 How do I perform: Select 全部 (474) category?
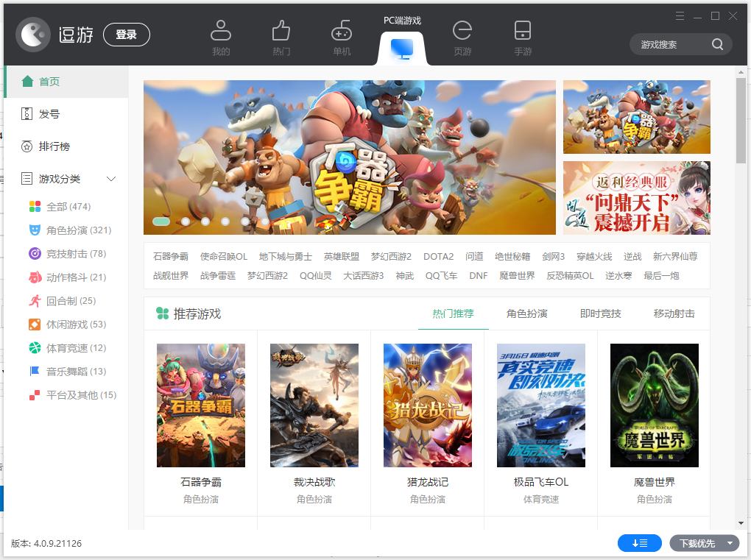click(x=68, y=207)
